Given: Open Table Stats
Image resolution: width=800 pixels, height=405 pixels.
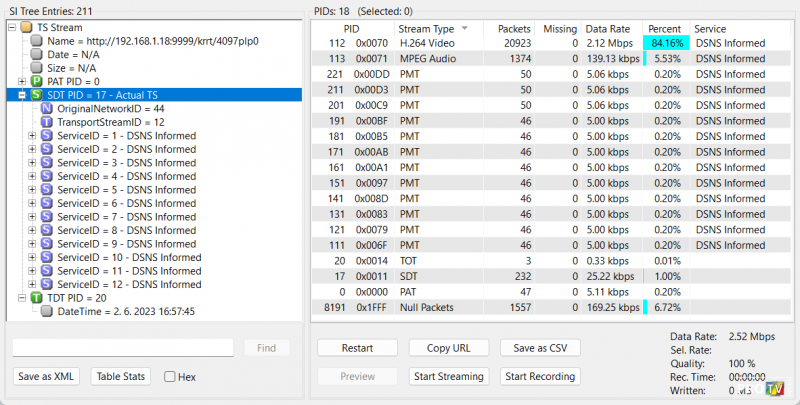Looking at the screenshot, I should tap(121, 377).
